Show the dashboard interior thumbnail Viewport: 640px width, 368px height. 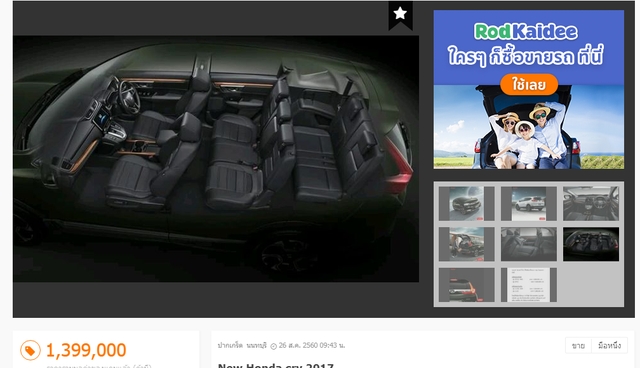pos(591,204)
